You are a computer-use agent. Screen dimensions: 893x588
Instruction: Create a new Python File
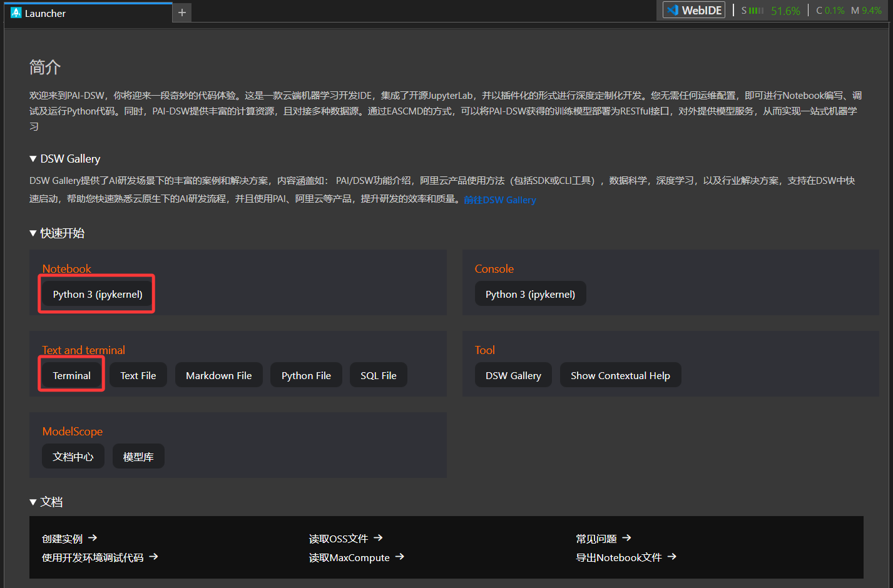point(306,375)
